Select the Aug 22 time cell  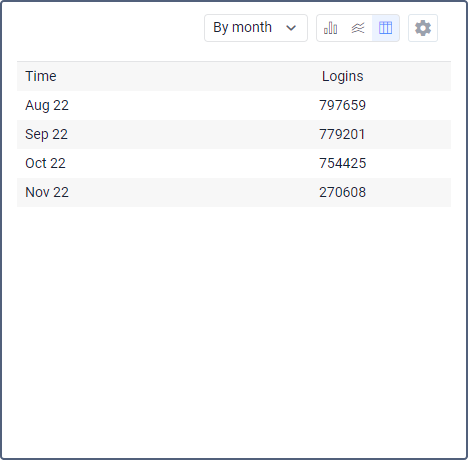point(47,105)
